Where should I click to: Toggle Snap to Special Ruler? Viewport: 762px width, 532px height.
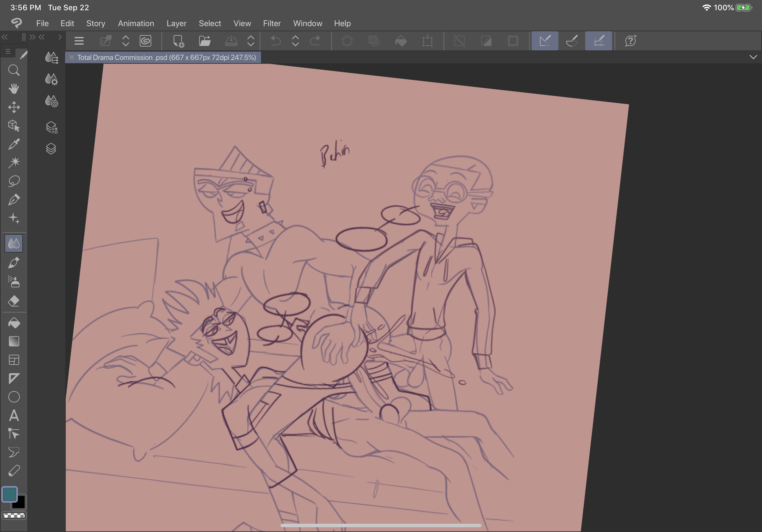[x=571, y=41]
